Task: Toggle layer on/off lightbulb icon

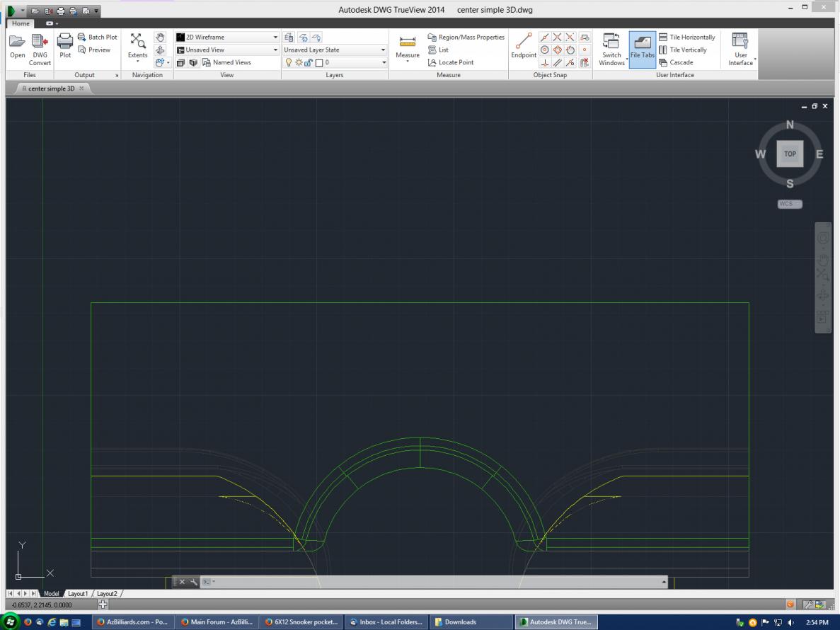Action: pos(288,62)
